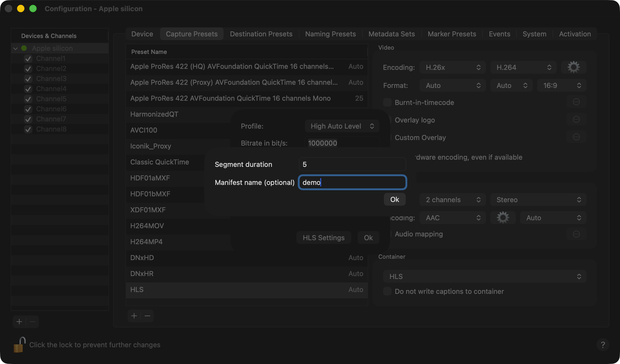Add a new device or channel
Screen dimensions: 620x364
[19, 322]
